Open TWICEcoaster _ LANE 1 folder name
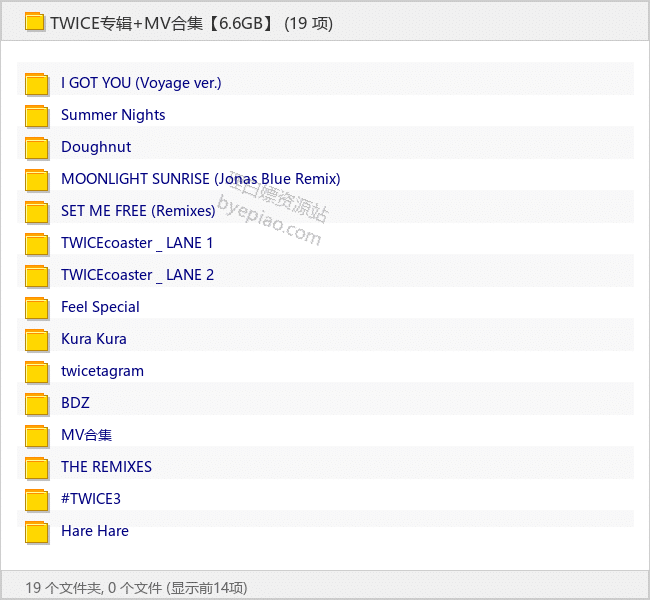This screenshot has width=650, height=600. click(x=137, y=243)
